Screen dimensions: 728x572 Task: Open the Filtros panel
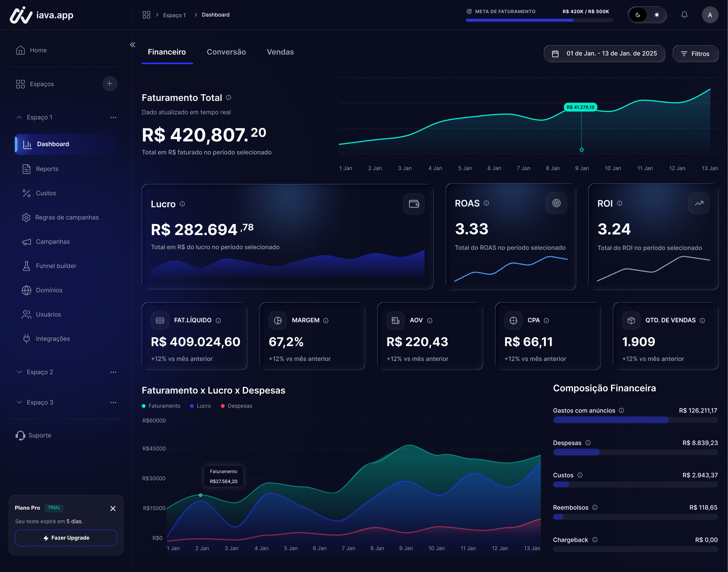click(x=695, y=54)
